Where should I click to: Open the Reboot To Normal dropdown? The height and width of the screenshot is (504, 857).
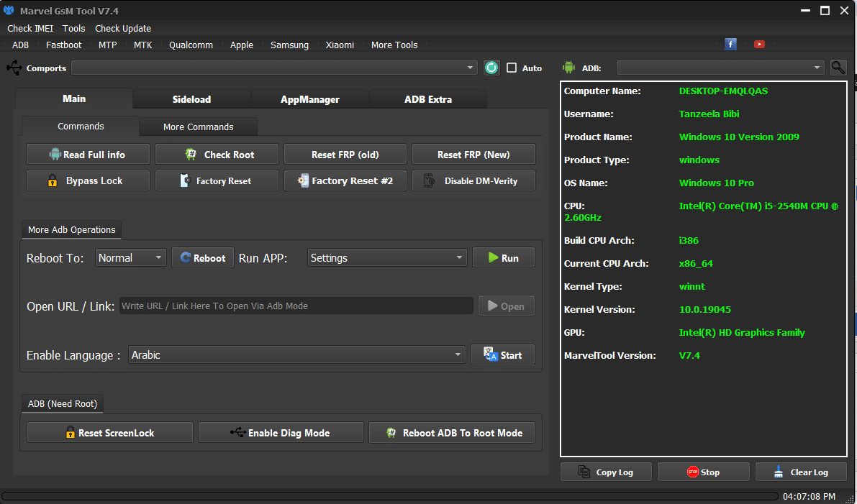click(131, 258)
